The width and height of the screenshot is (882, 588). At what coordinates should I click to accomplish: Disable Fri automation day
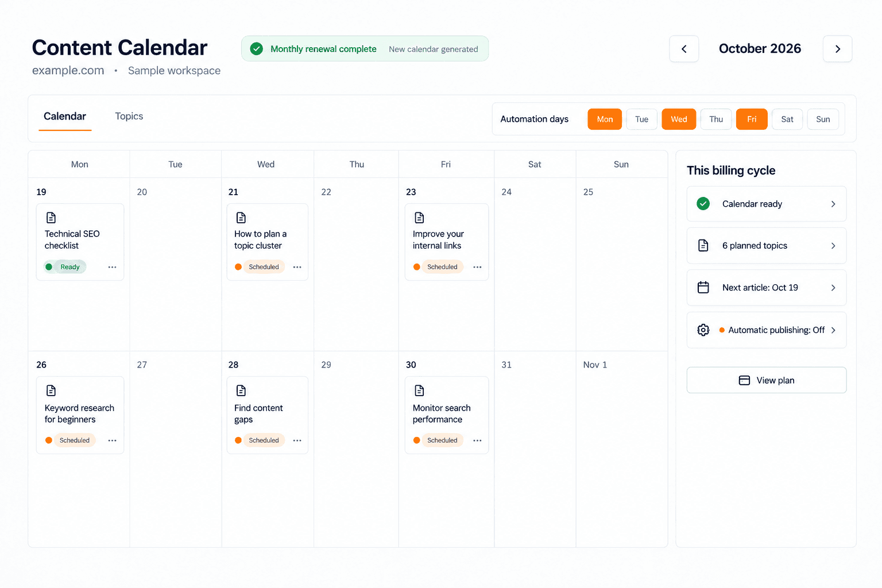point(752,119)
